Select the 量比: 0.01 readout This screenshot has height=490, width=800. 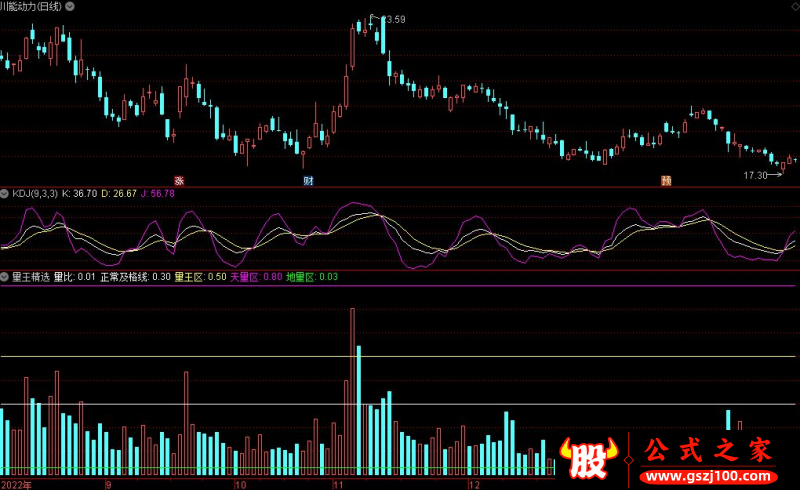(x=74, y=277)
